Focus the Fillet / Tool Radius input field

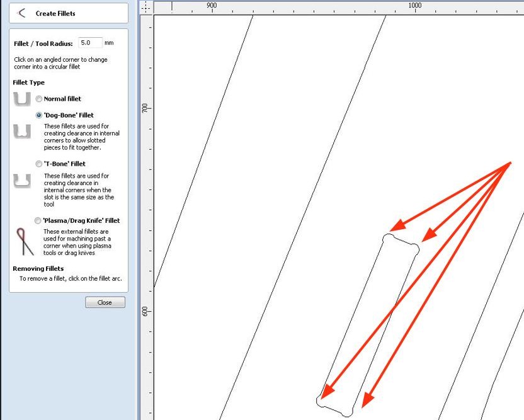(x=90, y=43)
